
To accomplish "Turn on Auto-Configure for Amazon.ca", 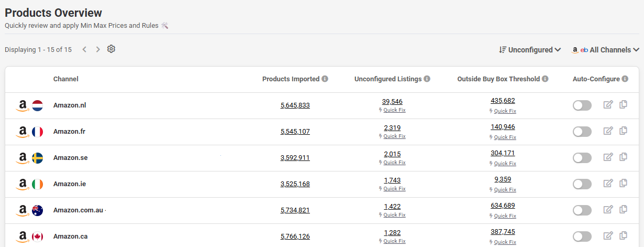I will (582, 237).
